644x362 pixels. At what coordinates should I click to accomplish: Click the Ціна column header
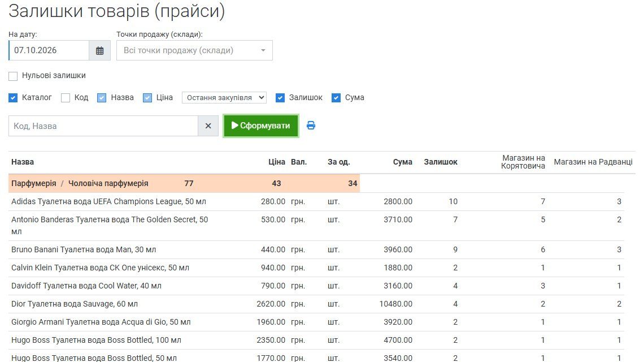[x=277, y=162]
